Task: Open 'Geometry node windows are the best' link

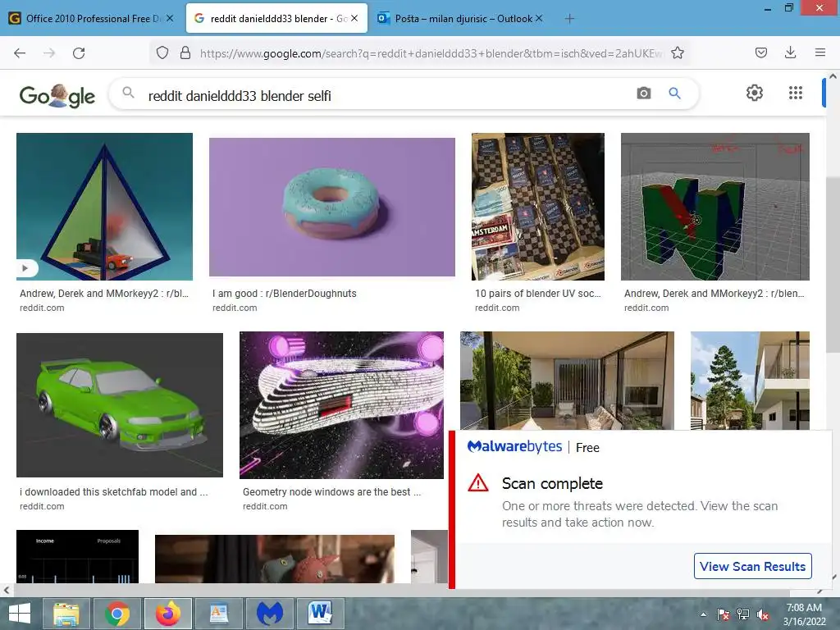Action: tap(331, 492)
